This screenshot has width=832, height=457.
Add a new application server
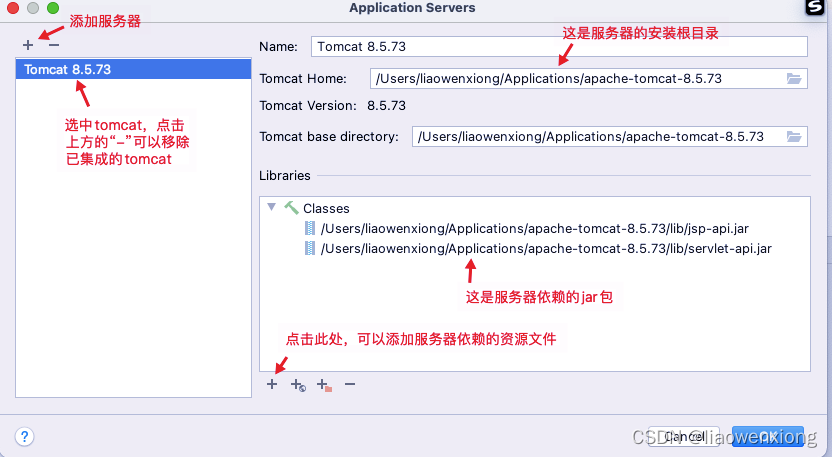[28, 45]
